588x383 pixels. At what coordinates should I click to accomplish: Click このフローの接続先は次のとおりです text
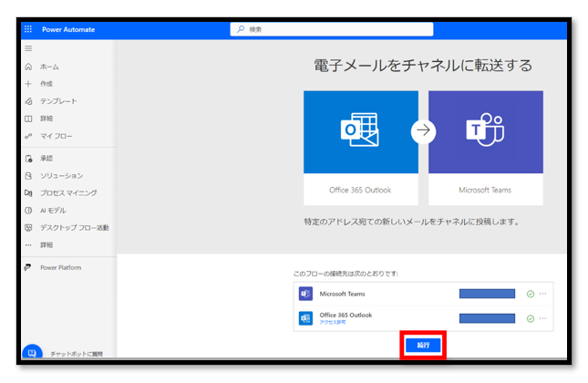click(x=346, y=274)
